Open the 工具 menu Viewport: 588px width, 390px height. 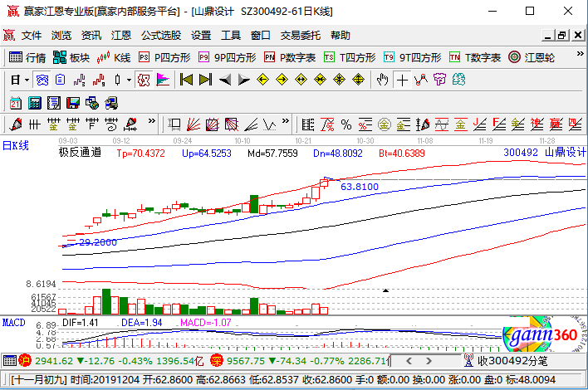(231, 36)
